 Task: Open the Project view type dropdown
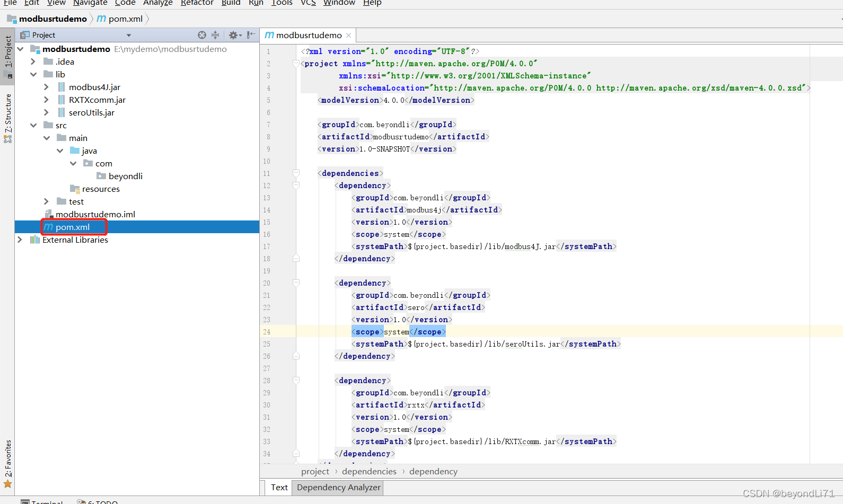click(129, 36)
